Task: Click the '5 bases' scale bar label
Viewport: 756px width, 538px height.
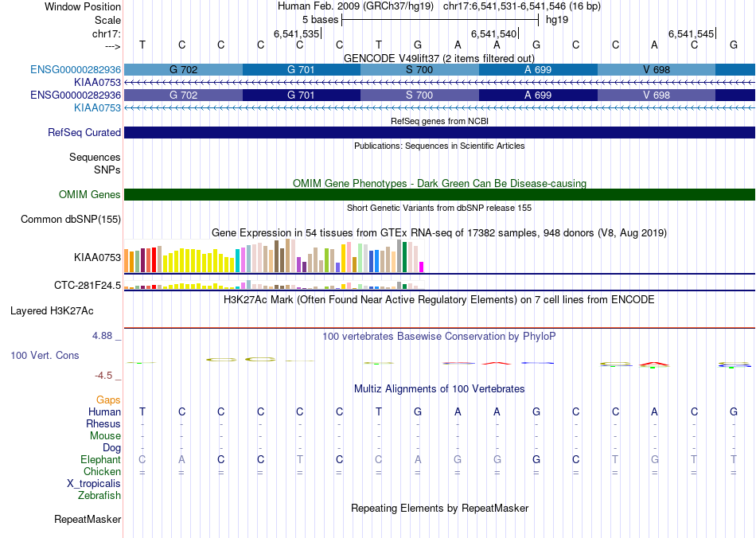Action: tap(320, 20)
